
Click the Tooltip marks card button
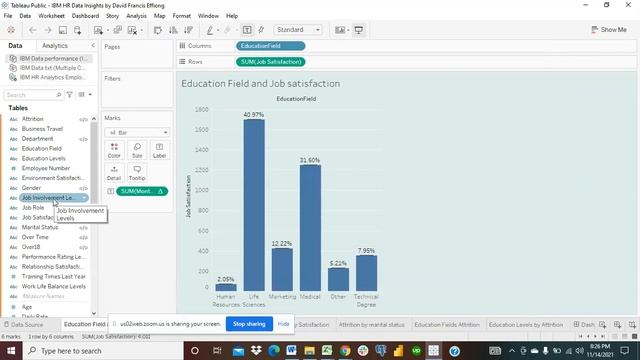pos(137,173)
